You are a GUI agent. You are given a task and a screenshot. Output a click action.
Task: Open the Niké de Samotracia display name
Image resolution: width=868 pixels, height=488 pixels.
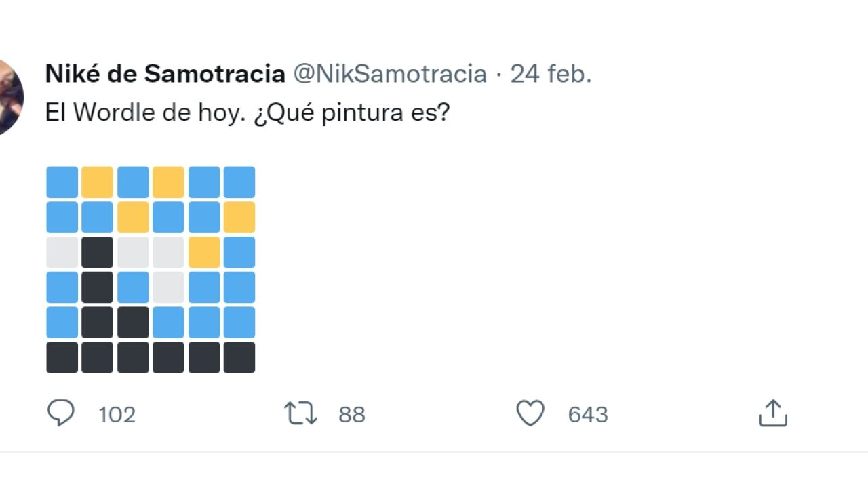(x=165, y=74)
